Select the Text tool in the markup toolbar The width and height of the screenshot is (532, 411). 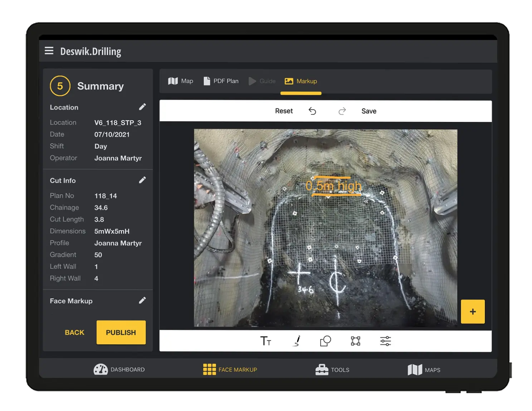click(265, 341)
